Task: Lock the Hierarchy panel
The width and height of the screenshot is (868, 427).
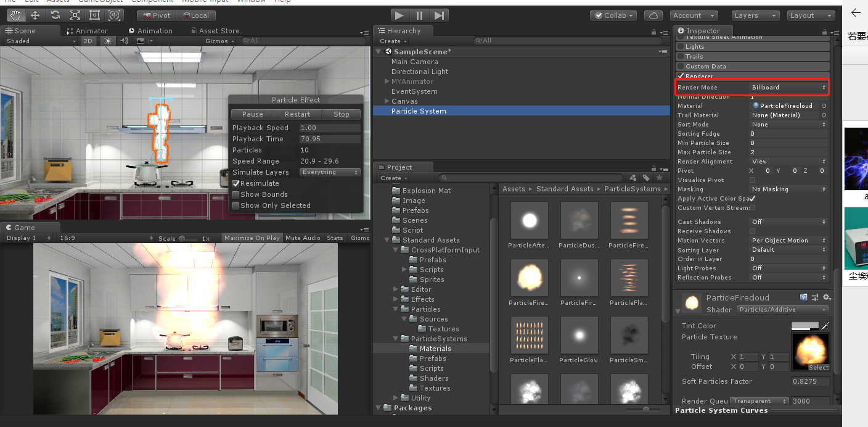Action: click(653, 31)
